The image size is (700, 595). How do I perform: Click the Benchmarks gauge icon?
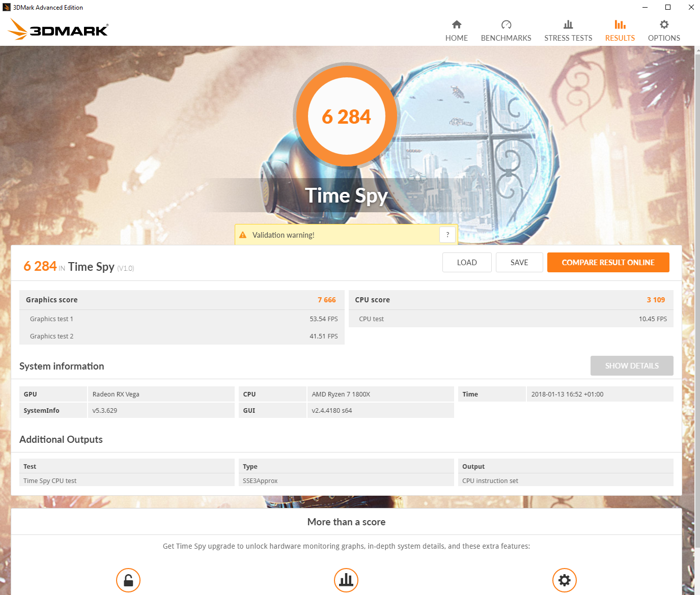point(506,24)
